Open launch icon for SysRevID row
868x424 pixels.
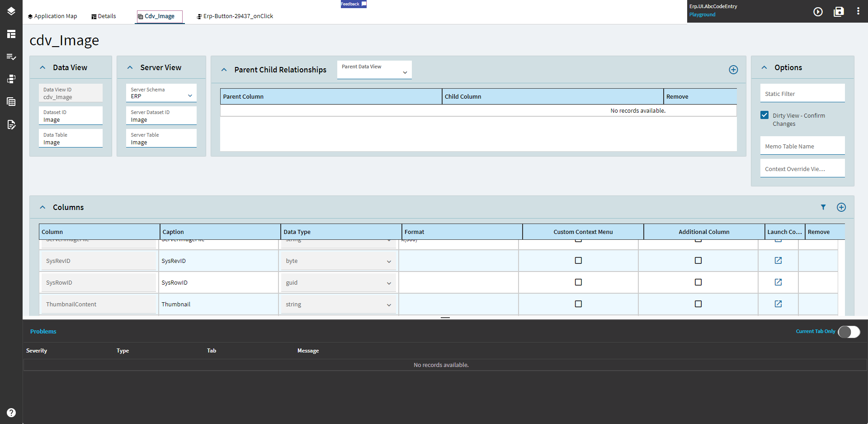pos(778,261)
